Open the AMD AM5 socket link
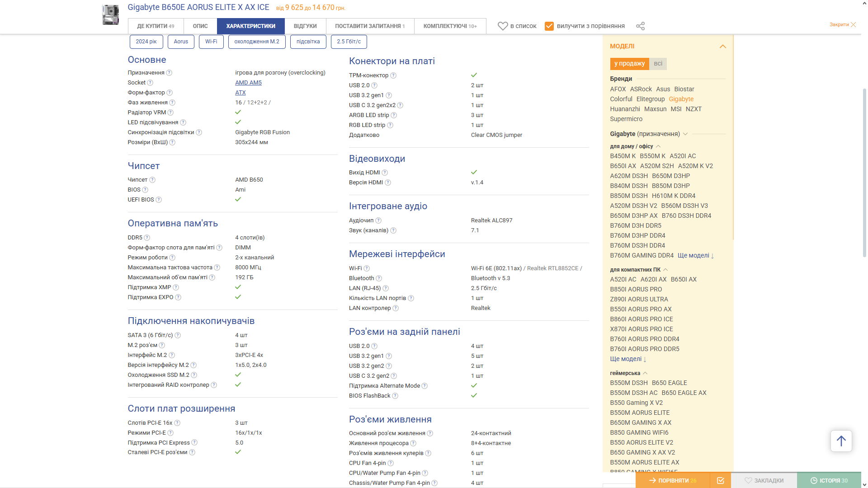Viewport: 868px width, 488px height. pos(248,83)
